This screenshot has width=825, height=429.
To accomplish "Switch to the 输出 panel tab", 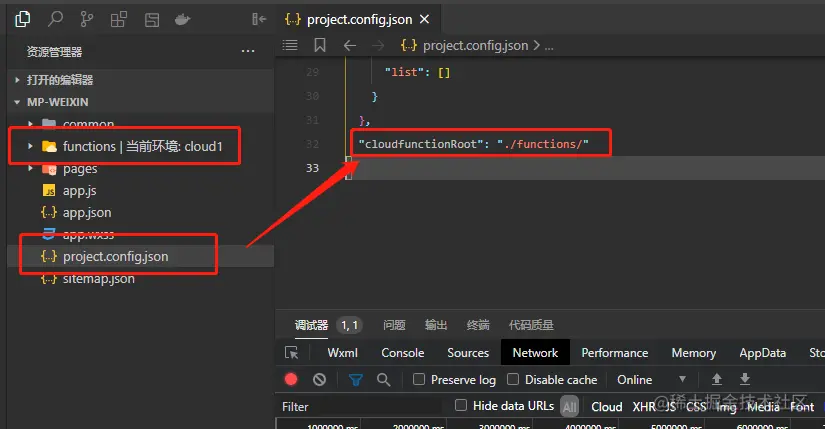I will [436, 325].
